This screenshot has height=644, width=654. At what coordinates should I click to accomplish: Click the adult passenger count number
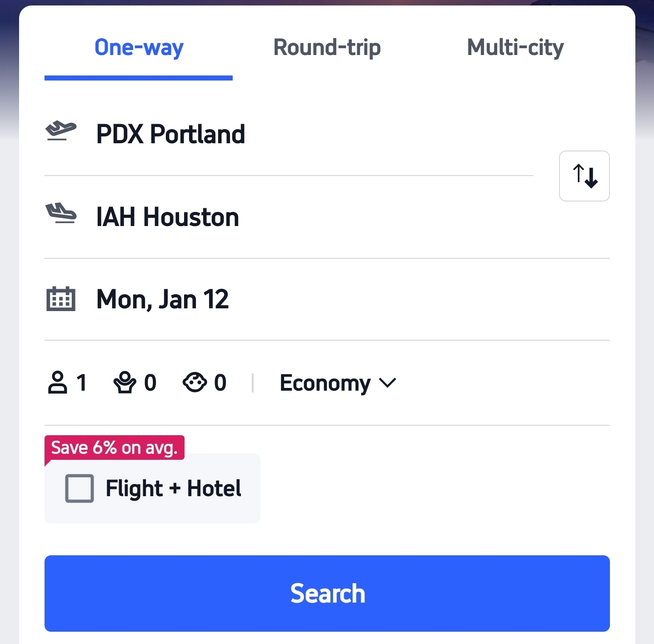click(x=82, y=382)
